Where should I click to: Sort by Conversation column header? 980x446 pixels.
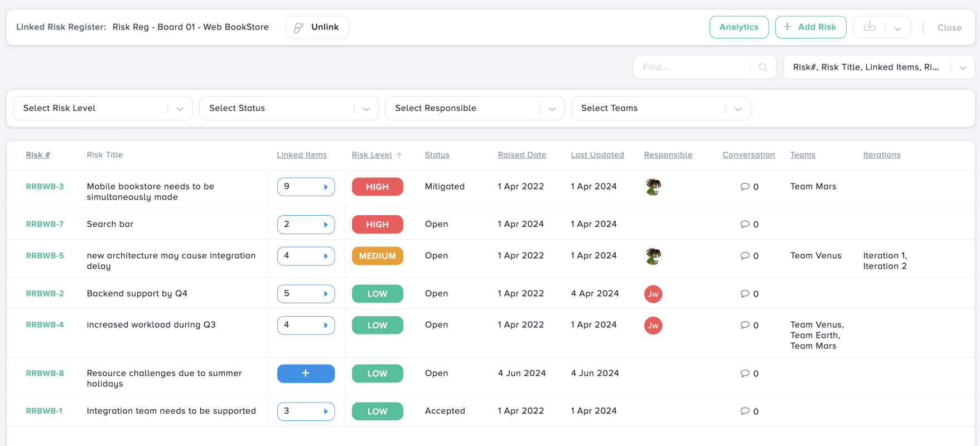[749, 155]
